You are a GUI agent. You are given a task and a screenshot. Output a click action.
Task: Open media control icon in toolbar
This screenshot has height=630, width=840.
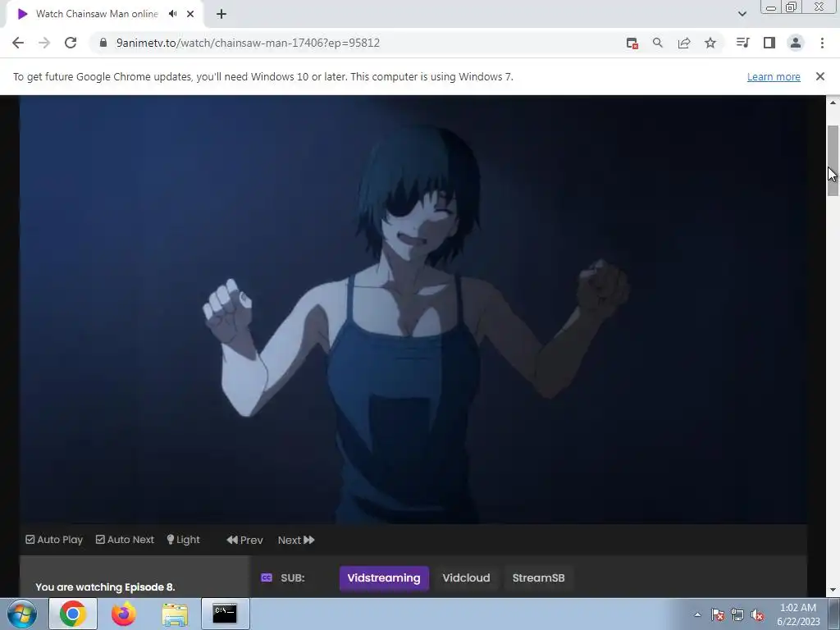742,43
